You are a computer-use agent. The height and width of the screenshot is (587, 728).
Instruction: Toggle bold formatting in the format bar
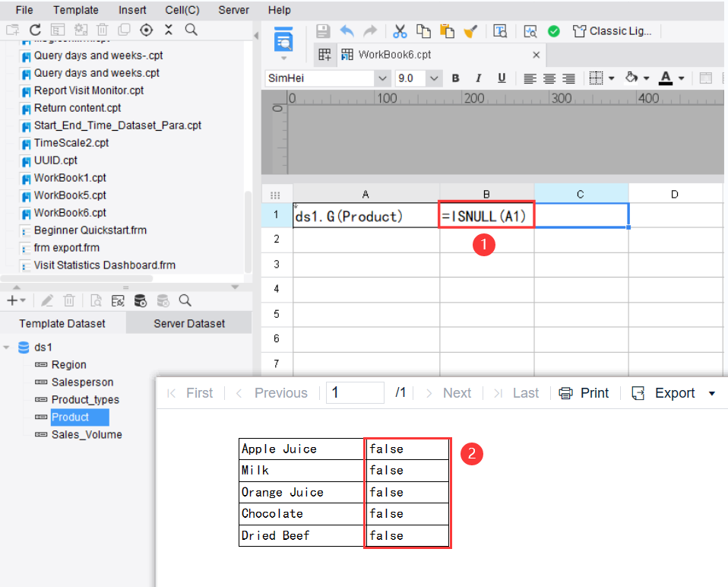(455, 78)
